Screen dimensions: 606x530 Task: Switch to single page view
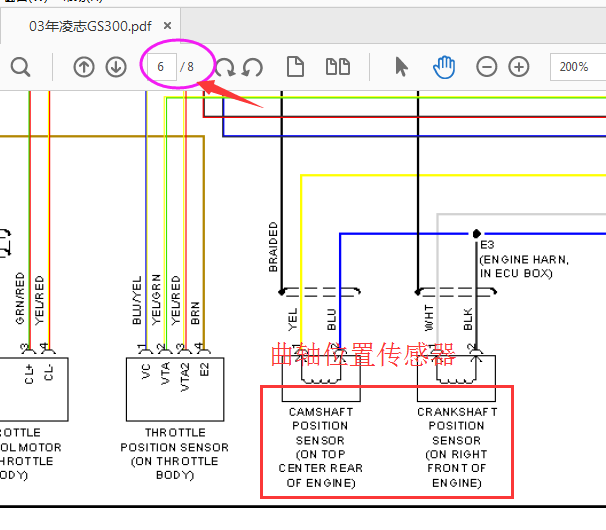click(x=295, y=66)
